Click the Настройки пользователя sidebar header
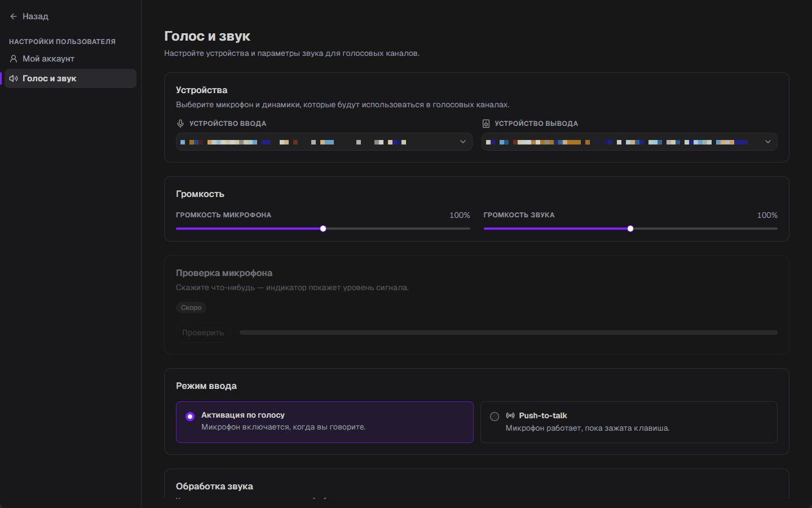The width and height of the screenshot is (812, 508). tap(62, 42)
